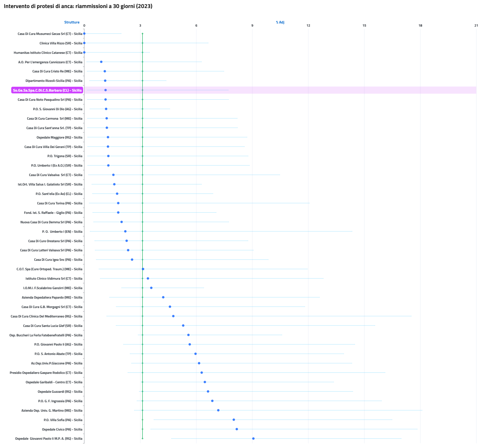Select "Casa Di Cura Noto Pasqualino Srl (PA) - Sicilia"
The height and width of the screenshot is (448, 486).
pos(50,100)
